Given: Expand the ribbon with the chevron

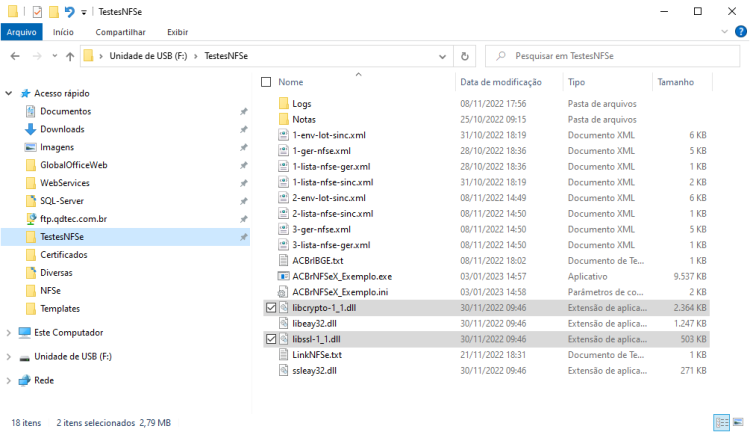Looking at the screenshot, I should click(x=724, y=32).
